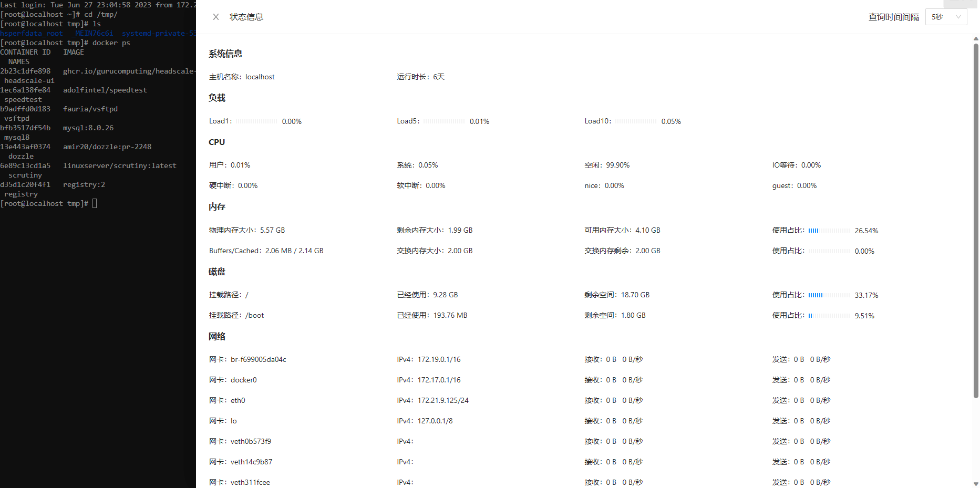Screen dimensions: 980x488
Task: Click the Load1 progress bar
Action: click(256, 121)
